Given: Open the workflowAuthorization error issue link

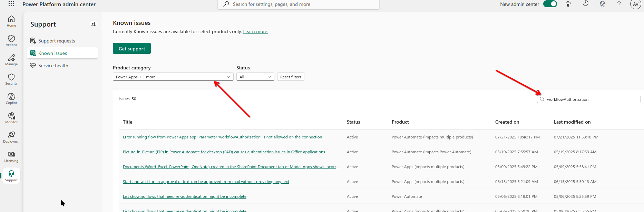Looking at the screenshot, I should point(222,137).
